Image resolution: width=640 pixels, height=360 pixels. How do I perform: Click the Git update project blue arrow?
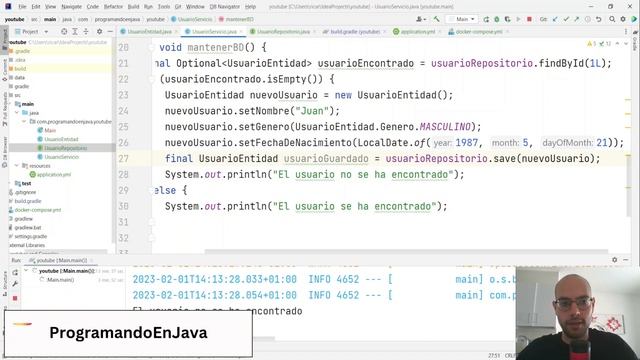(x=555, y=19)
